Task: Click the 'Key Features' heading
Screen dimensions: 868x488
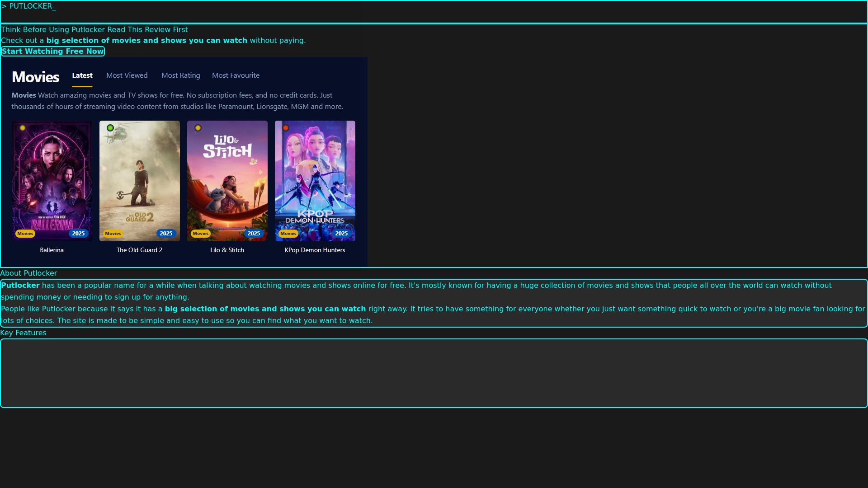Action: (x=23, y=333)
